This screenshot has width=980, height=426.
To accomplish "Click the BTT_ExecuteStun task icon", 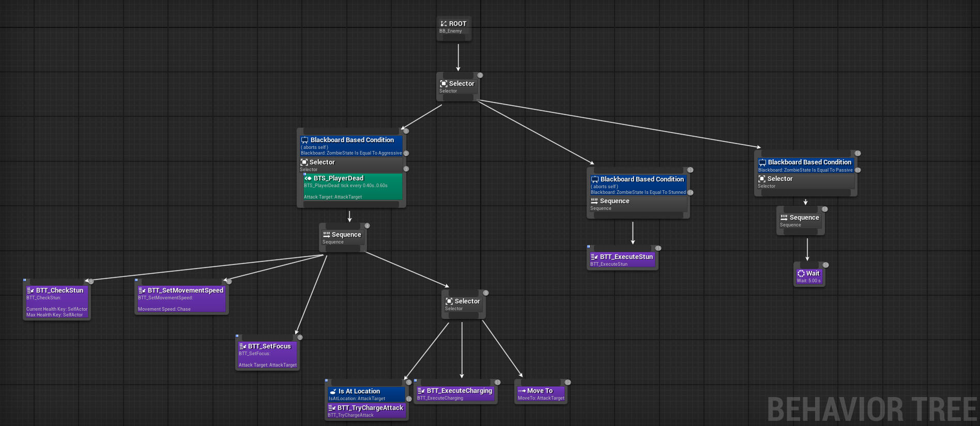I will 594,257.
